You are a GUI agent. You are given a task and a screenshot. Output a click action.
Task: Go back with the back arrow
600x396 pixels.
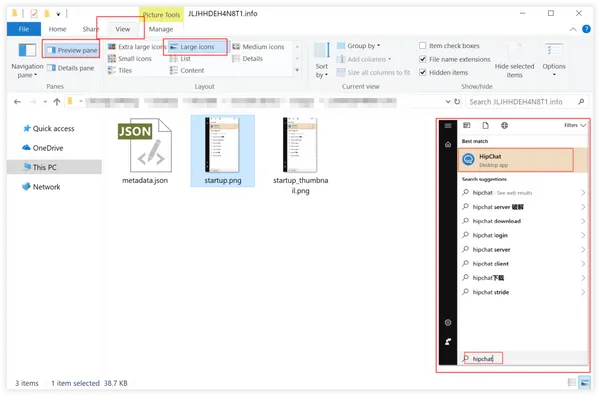pos(17,102)
